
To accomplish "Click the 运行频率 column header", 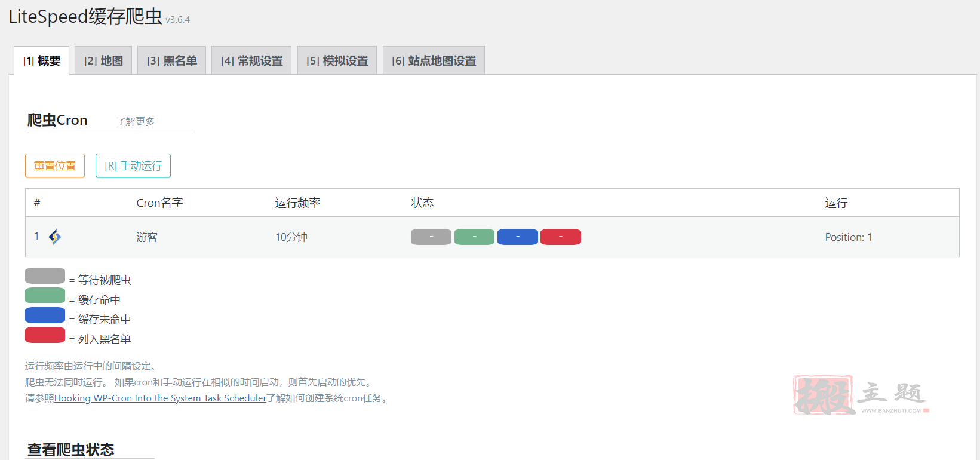I will click(x=297, y=203).
